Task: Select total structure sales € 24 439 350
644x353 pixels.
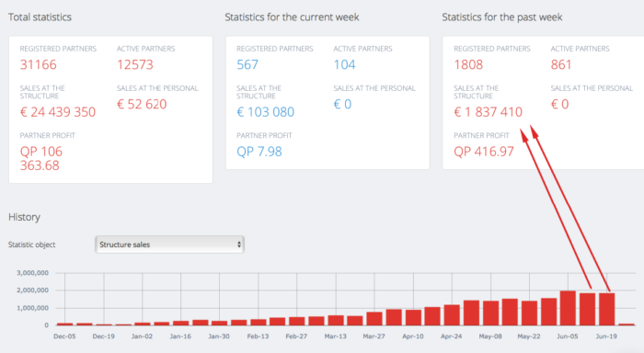Action: (57, 112)
